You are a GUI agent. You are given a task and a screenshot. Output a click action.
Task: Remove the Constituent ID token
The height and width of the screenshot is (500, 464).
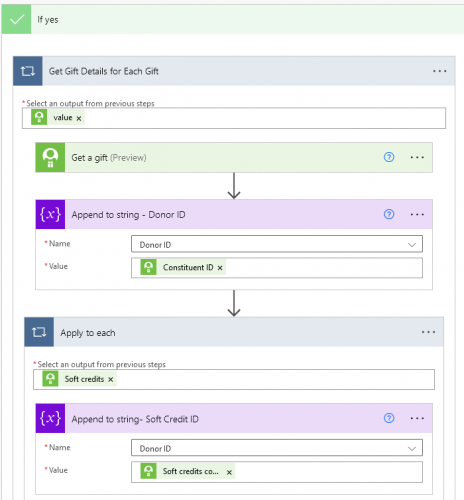click(x=220, y=268)
